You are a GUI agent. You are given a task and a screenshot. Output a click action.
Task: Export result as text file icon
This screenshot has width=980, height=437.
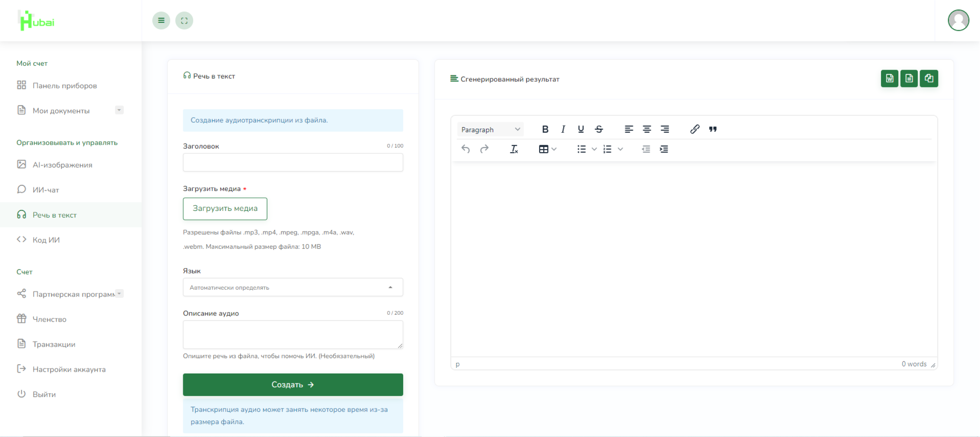pyautogui.click(x=909, y=79)
